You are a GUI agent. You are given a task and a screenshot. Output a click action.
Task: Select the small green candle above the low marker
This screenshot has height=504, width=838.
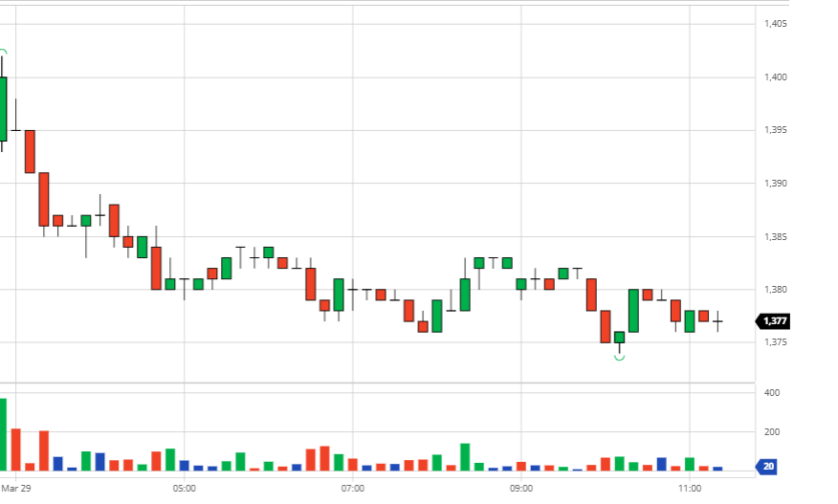[x=620, y=338]
